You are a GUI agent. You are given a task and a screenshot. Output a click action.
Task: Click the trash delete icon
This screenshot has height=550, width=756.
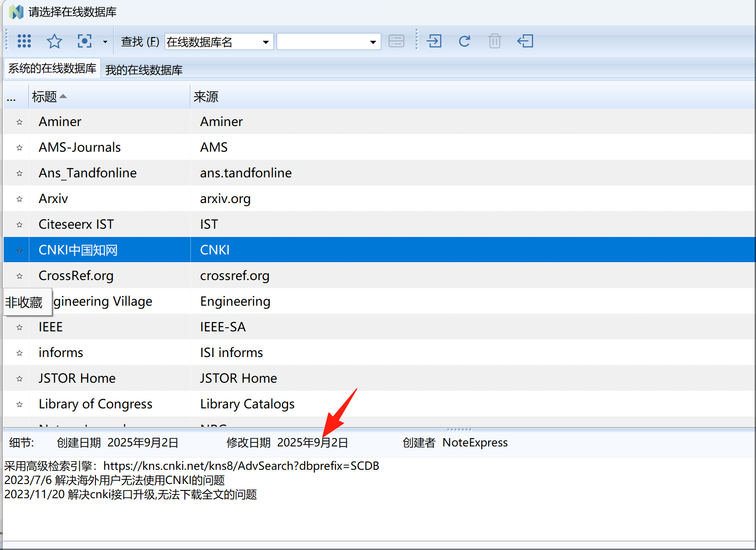[x=495, y=41]
